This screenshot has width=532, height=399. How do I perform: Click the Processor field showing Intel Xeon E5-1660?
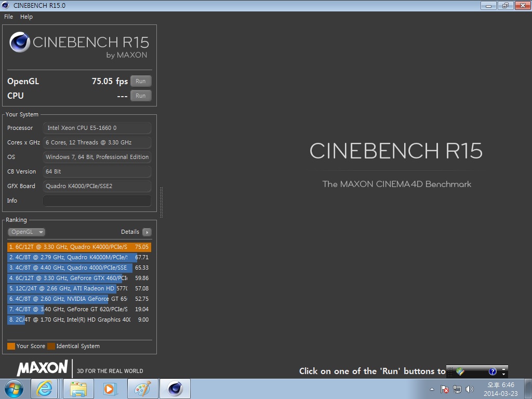click(97, 128)
